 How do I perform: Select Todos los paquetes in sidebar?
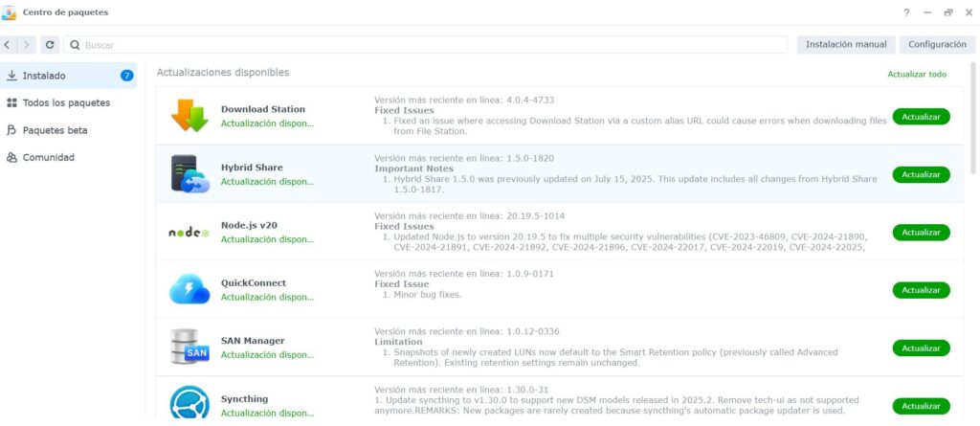(x=66, y=102)
